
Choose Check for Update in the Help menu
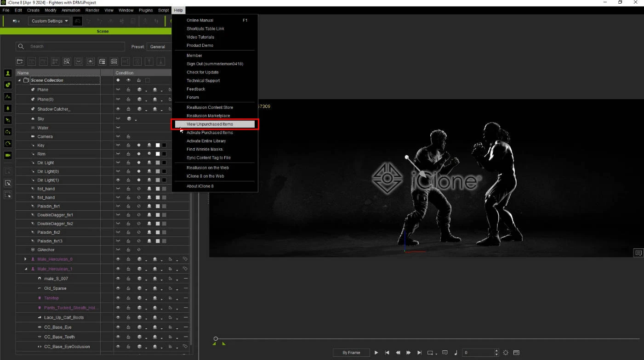pos(203,72)
